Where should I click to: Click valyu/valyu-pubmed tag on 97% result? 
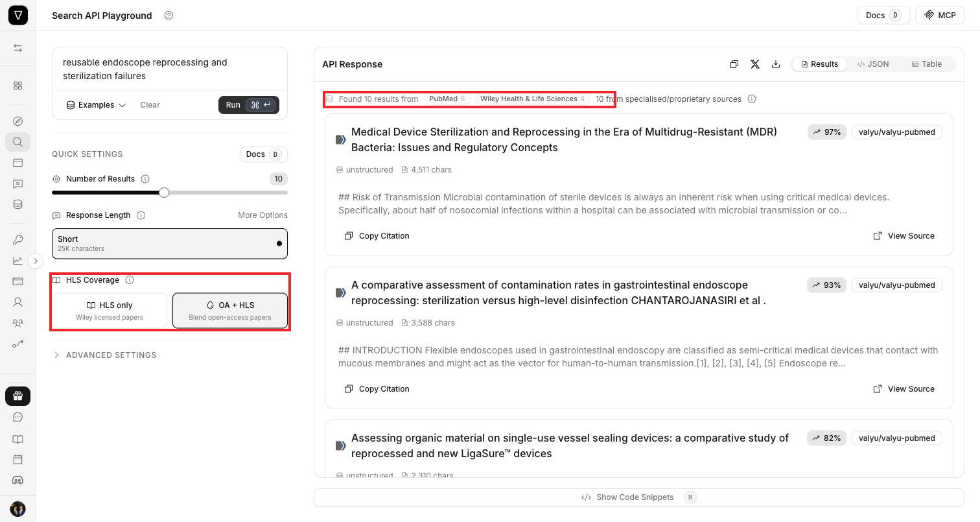pyautogui.click(x=897, y=132)
